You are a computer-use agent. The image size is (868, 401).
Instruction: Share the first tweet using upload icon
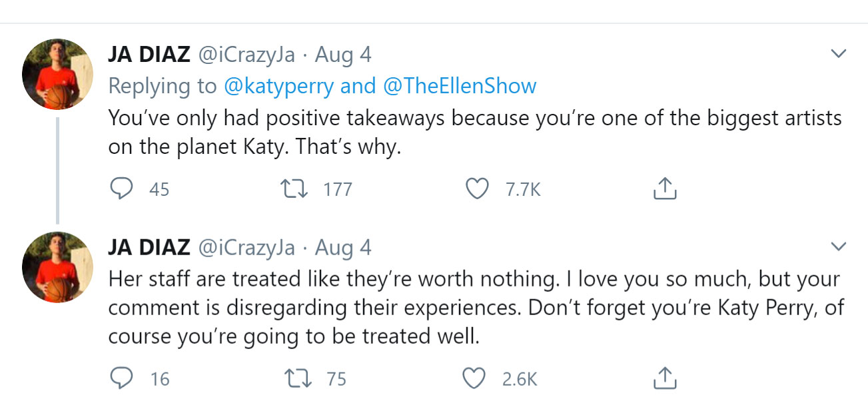664,190
